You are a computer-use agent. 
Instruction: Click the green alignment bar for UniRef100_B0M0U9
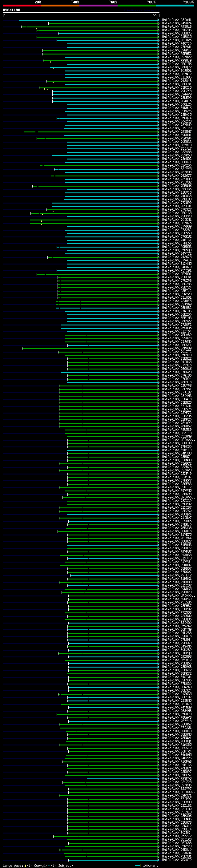pos(90,349)
